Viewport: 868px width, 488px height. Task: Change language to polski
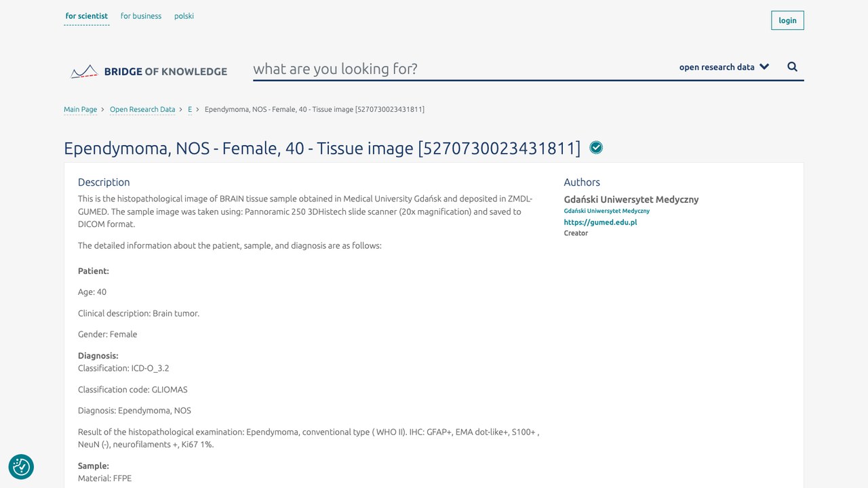(x=184, y=16)
